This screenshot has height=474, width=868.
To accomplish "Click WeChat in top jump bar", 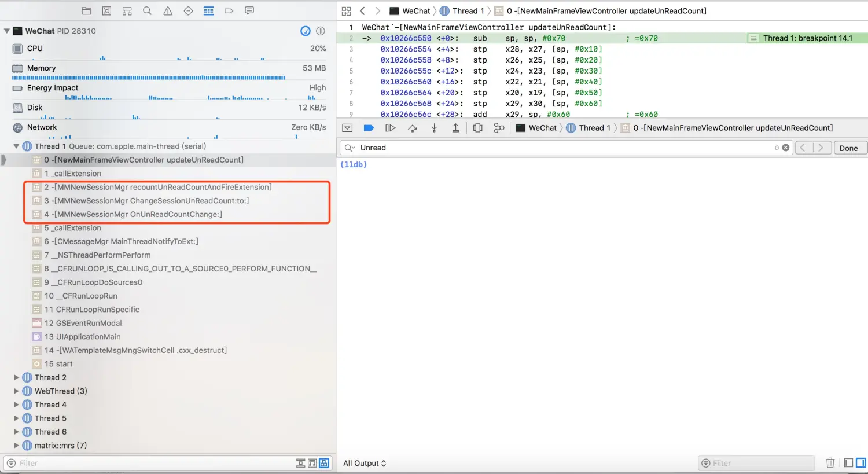I will click(410, 11).
